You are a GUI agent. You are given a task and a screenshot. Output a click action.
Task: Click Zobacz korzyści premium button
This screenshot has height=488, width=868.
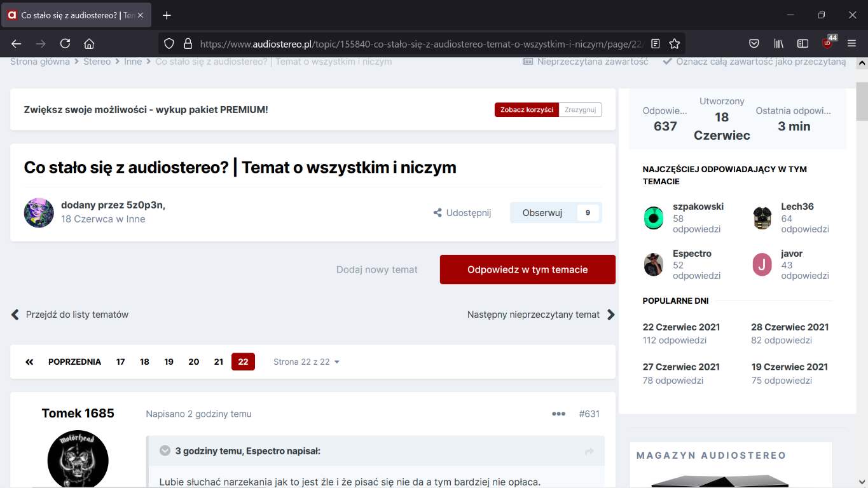527,110
